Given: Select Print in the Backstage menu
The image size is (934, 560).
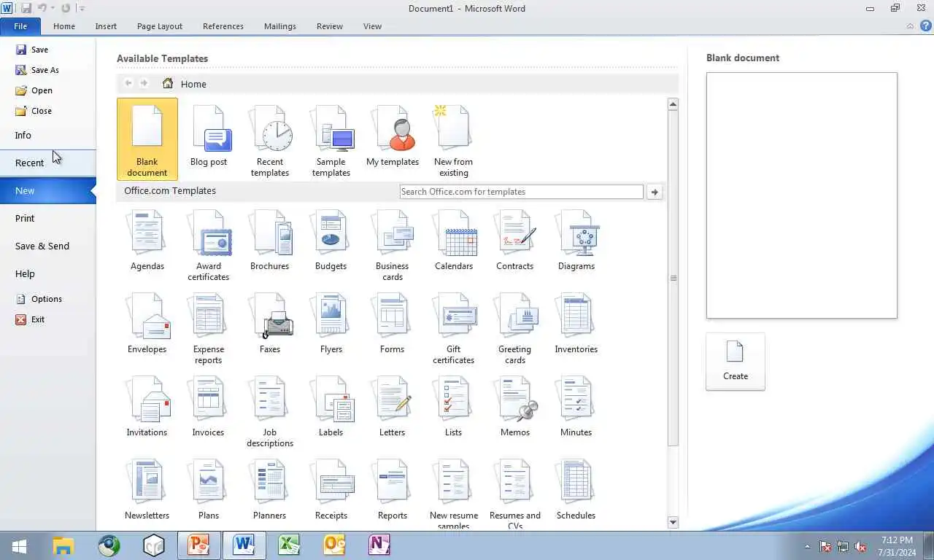Looking at the screenshot, I should click(x=48, y=218).
